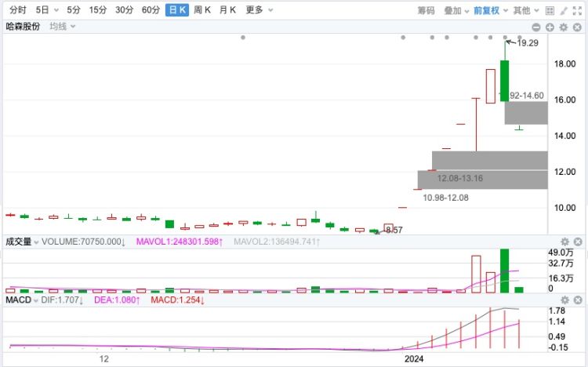Image resolution: width=588 pixels, height=367 pixels.
Task: Click the VOLUME:70750.000 readout
Action: tap(83, 242)
